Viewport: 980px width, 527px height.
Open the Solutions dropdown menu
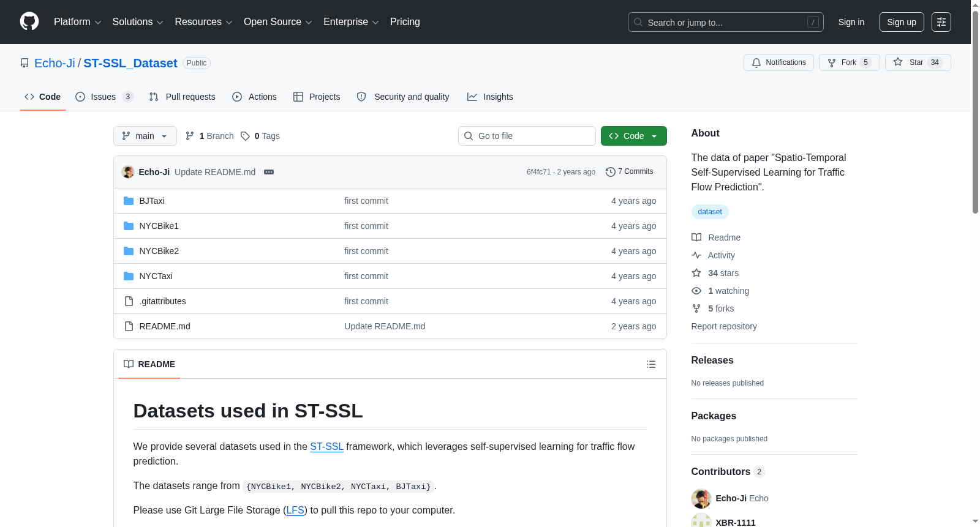coord(138,22)
